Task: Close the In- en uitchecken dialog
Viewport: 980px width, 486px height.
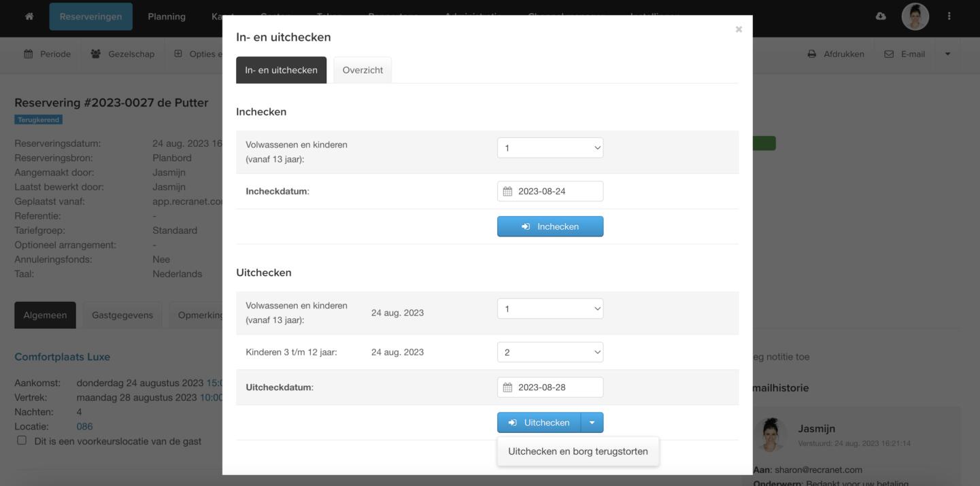Action: [x=739, y=29]
